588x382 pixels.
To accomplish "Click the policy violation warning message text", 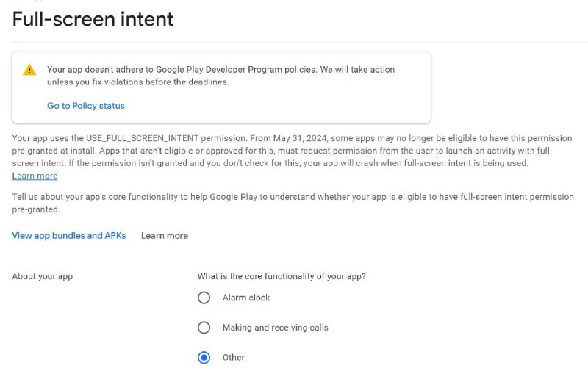I will tap(221, 76).
